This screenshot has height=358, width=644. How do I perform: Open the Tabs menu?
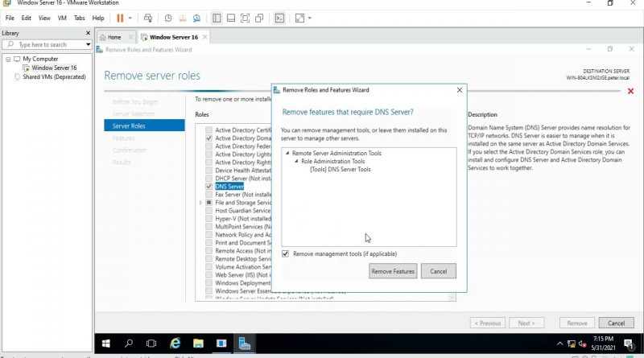point(79,18)
